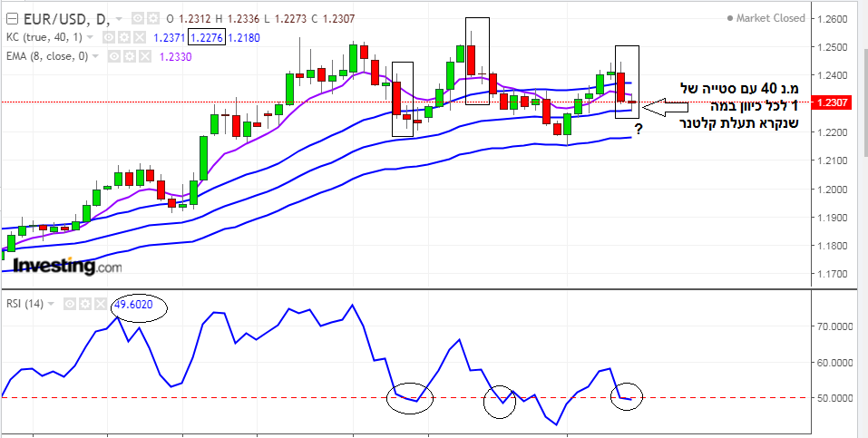Click the 1.2200 price axis label
This screenshot has width=868, height=438.
click(832, 132)
